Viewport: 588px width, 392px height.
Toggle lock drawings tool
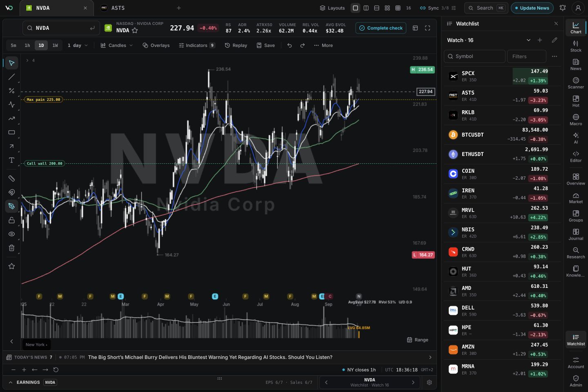point(11,220)
